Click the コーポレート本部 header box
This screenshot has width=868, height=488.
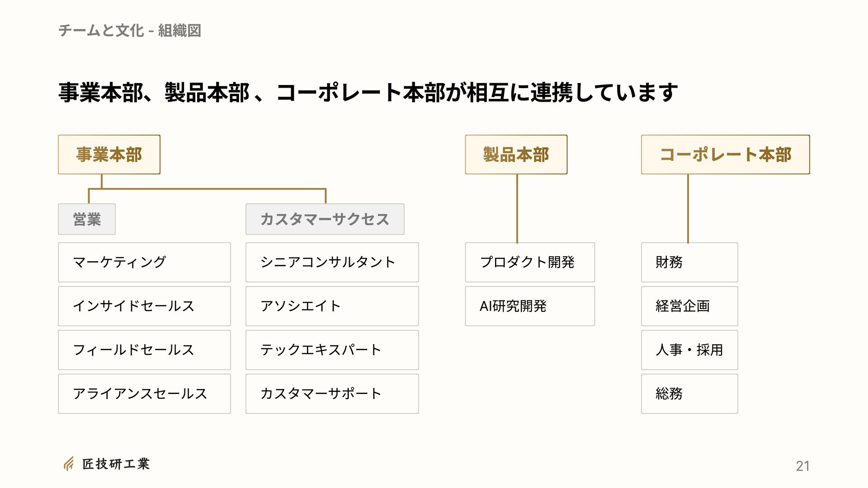726,155
